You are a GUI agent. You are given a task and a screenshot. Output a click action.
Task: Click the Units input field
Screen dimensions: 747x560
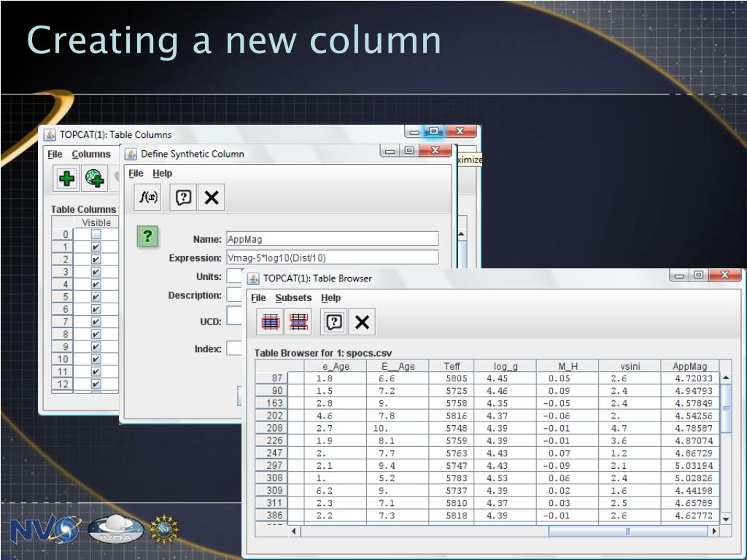coord(235,276)
